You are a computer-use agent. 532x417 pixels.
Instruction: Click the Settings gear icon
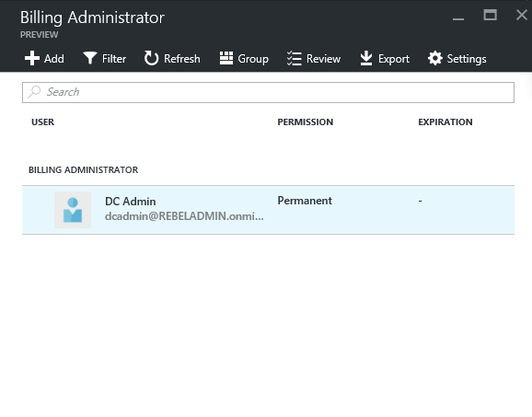click(435, 58)
